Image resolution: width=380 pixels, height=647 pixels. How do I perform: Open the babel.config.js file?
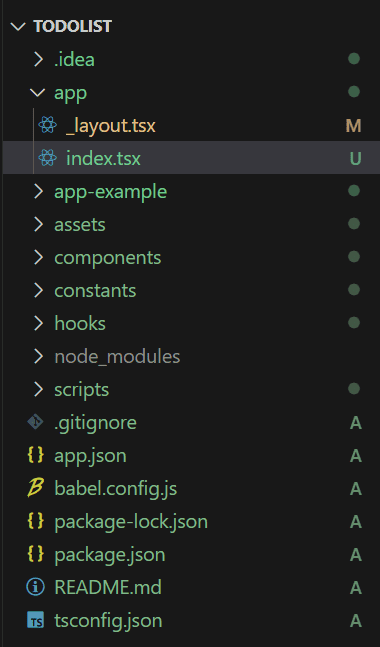(116, 489)
